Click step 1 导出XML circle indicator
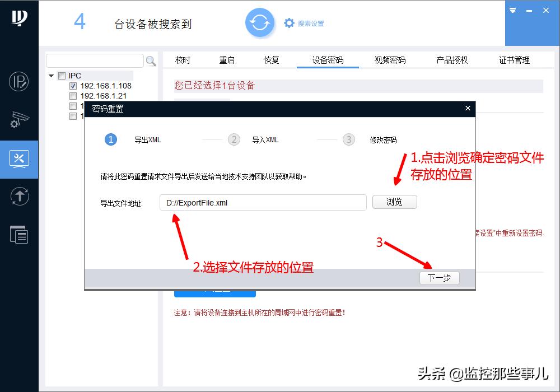 click(110, 139)
